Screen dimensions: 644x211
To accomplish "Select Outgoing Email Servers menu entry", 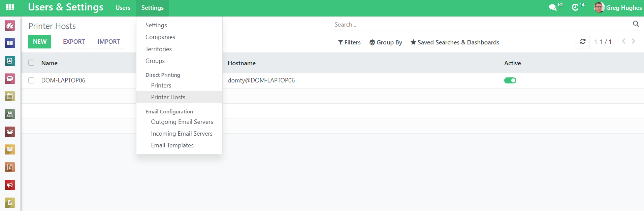I will pyautogui.click(x=182, y=122).
